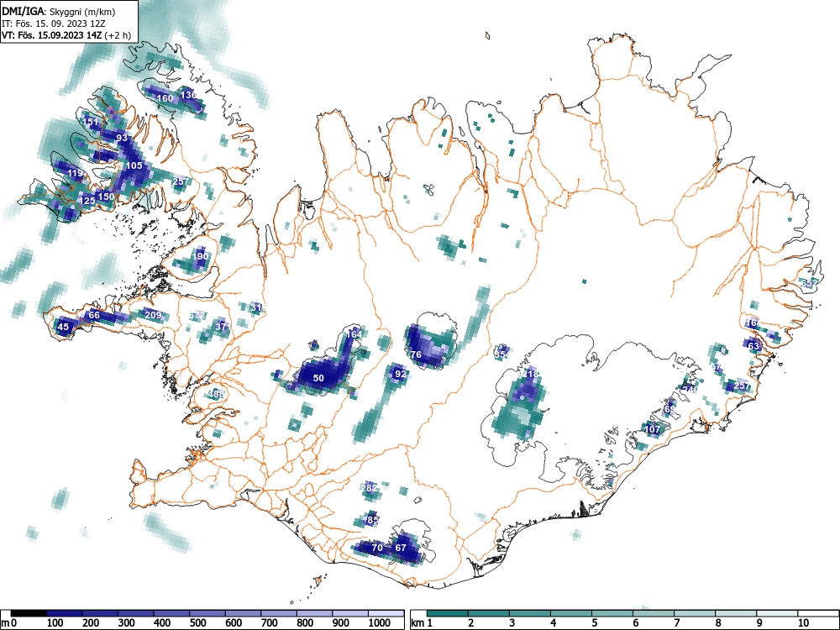Image resolution: width=840 pixels, height=630 pixels.
Task: Click the visibility value '718' on the map
Action: [x=531, y=374]
